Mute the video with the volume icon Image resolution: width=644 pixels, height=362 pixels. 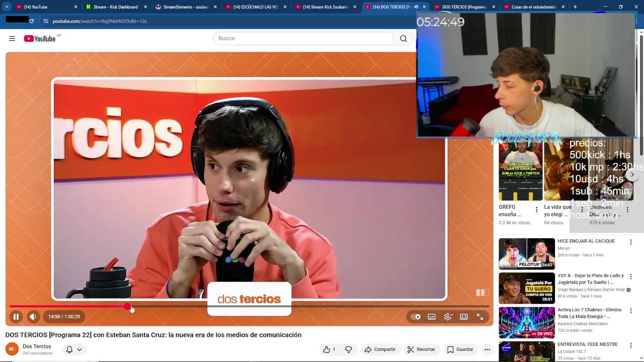33,317
